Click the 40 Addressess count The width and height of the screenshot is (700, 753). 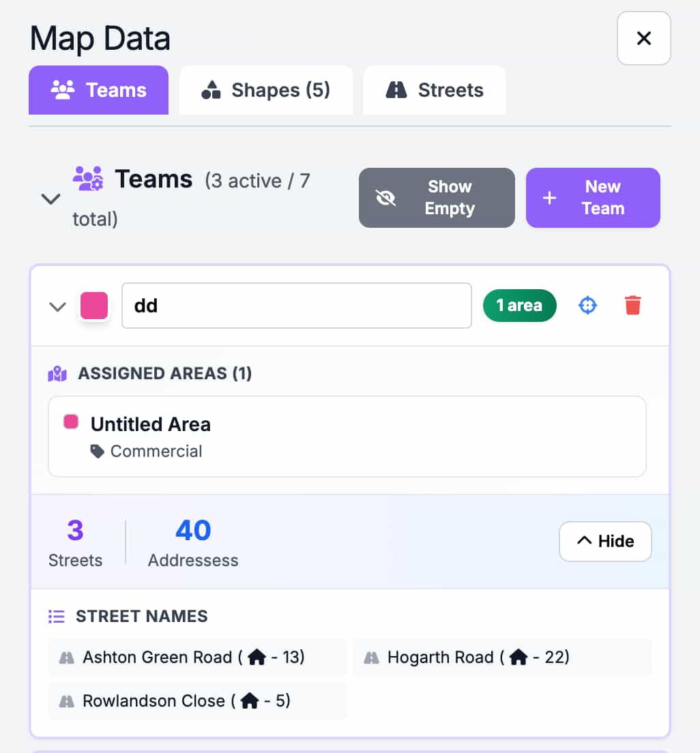pyautogui.click(x=193, y=543)
